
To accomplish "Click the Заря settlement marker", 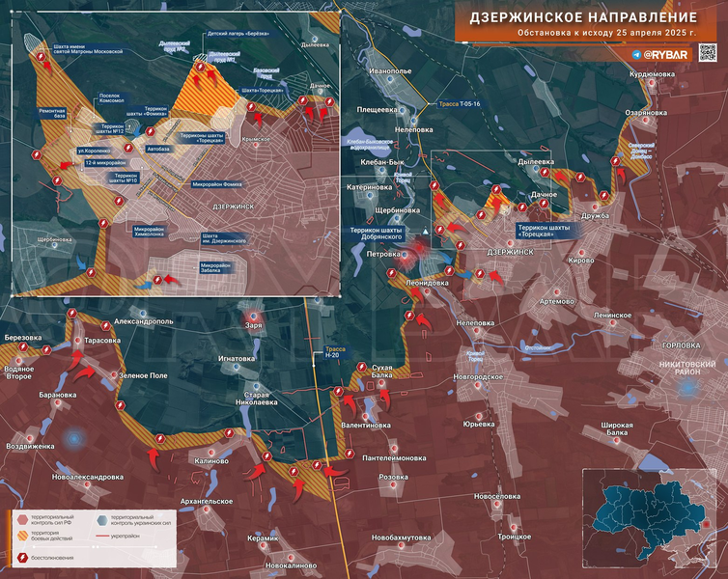I will pos(254,316).
